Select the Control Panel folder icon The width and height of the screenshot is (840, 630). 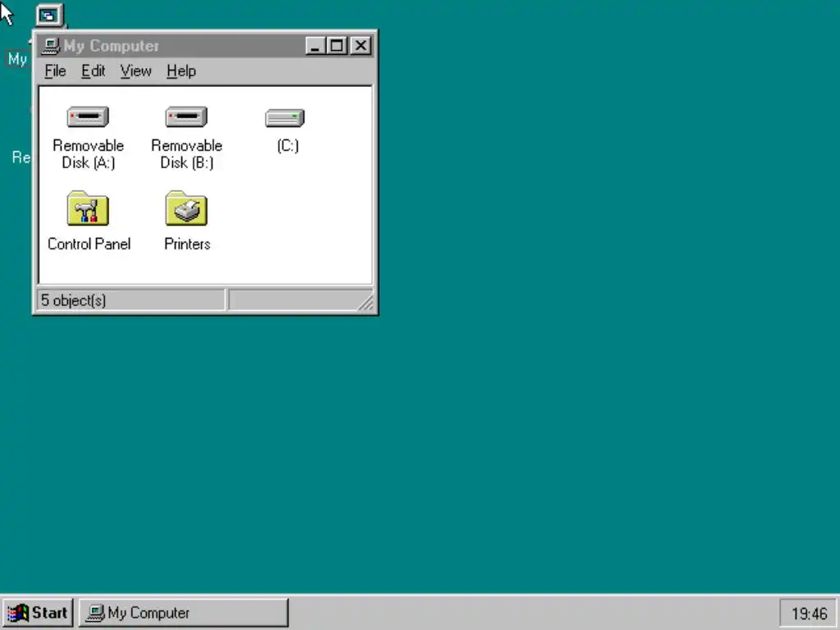(x=88, y=208)
